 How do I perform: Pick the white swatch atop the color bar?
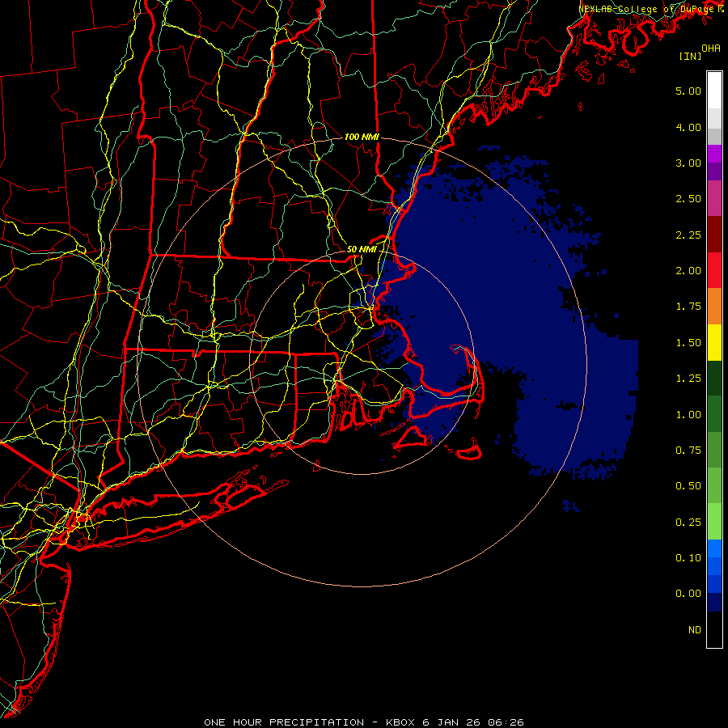(x=714, y=91)
